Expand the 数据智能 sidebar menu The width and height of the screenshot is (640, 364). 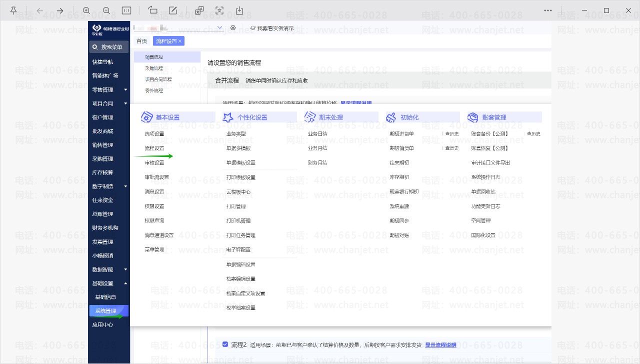125,269
